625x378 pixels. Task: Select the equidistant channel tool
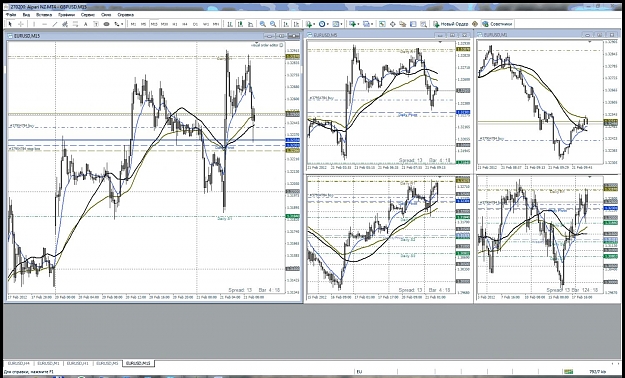pos(65,24)
